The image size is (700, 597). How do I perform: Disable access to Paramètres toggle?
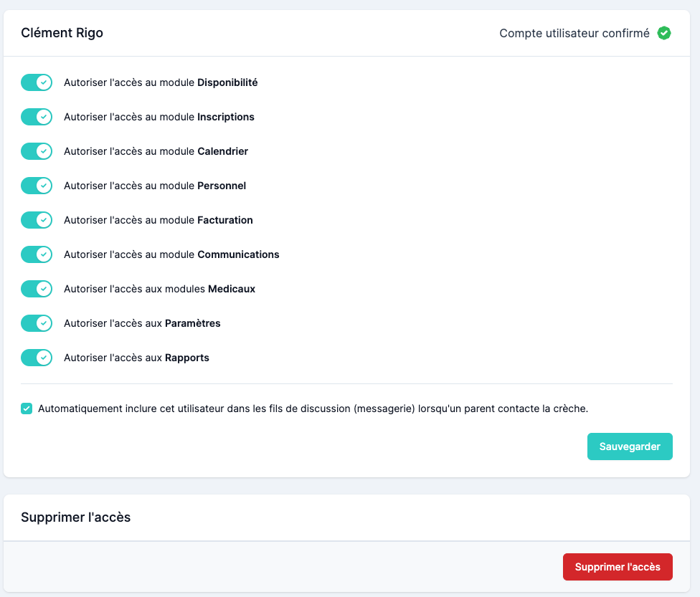(37, 323)
